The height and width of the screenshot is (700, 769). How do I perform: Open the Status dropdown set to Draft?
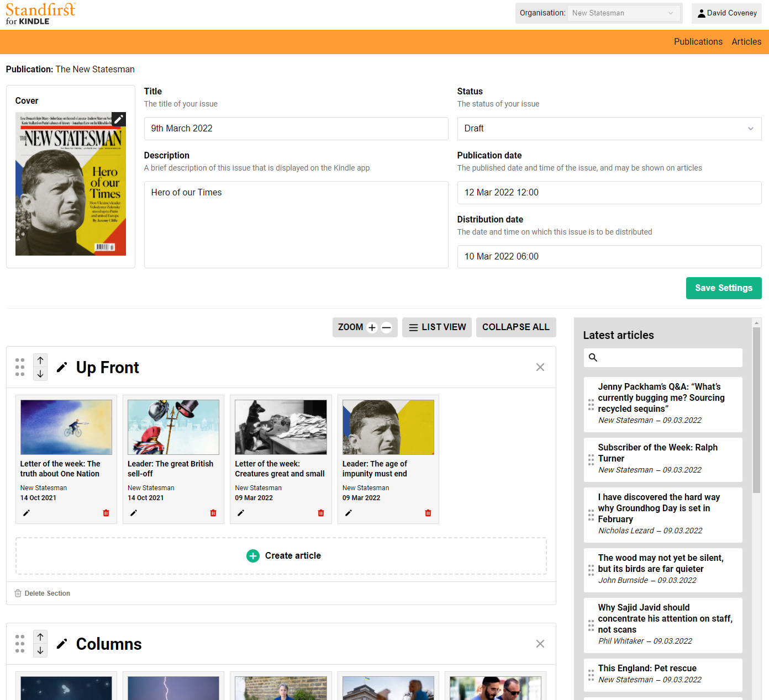tap(609, 129)
